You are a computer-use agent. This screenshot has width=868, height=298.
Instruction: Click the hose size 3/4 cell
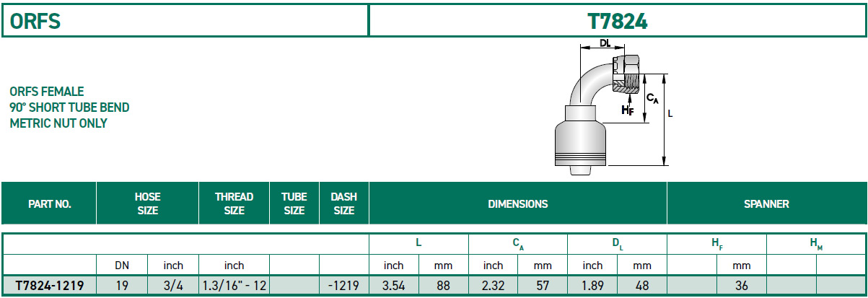pos(173,286)
